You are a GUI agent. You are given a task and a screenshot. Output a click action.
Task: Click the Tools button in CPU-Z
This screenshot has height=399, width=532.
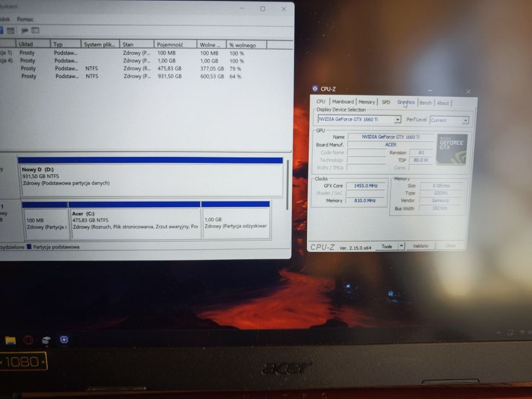click(387, 246)
